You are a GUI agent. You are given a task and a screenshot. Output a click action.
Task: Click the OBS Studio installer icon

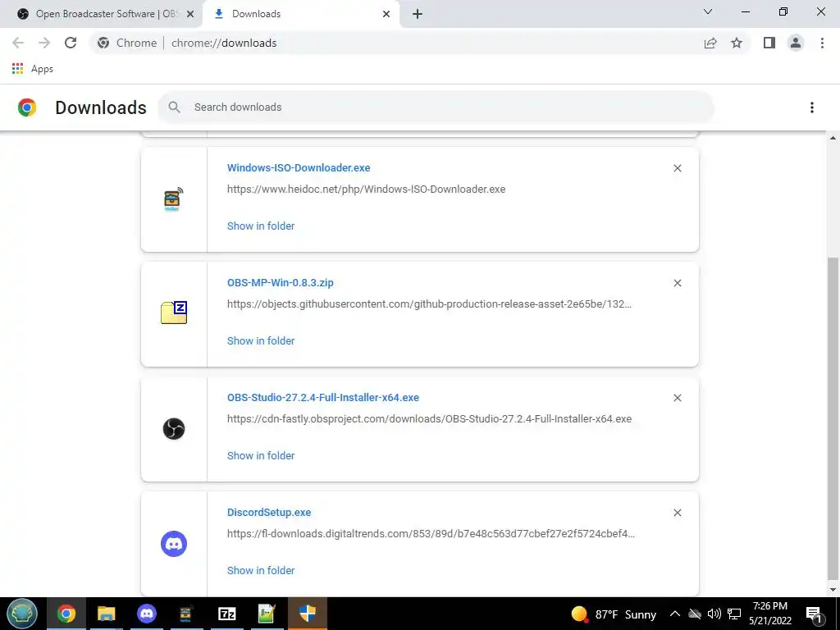(174, 429)
